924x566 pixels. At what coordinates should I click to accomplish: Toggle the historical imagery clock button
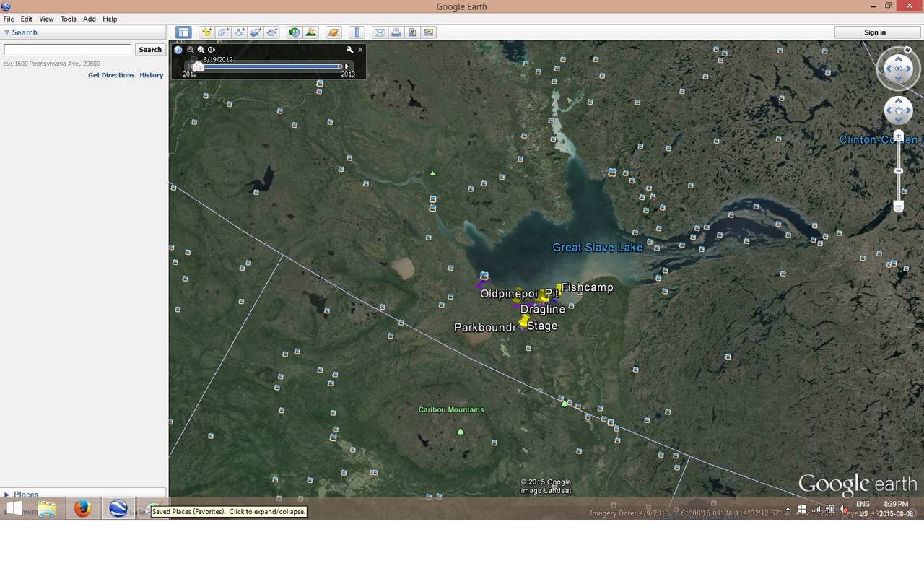coord(294,32)
